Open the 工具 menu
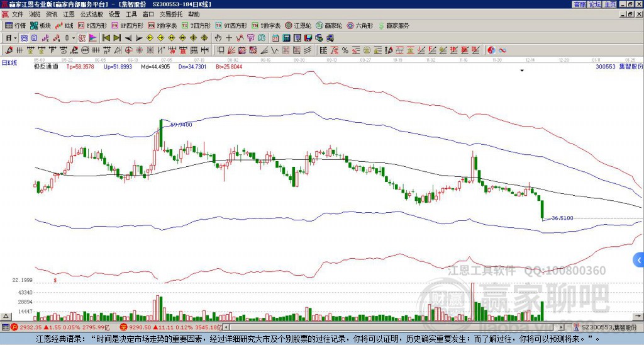The height and width of the screenshot is (345, 644). (x=131, y=14)
